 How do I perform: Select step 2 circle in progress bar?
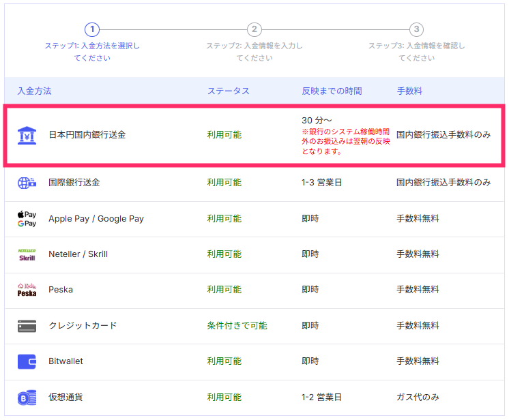tap(254, 29)
